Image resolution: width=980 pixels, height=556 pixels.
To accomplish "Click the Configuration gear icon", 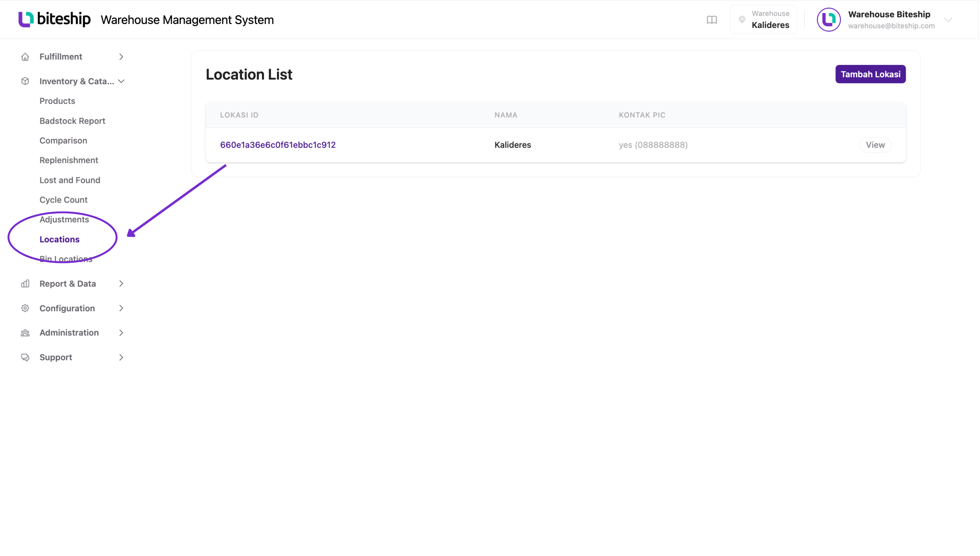I will click(x=25, y=308).
